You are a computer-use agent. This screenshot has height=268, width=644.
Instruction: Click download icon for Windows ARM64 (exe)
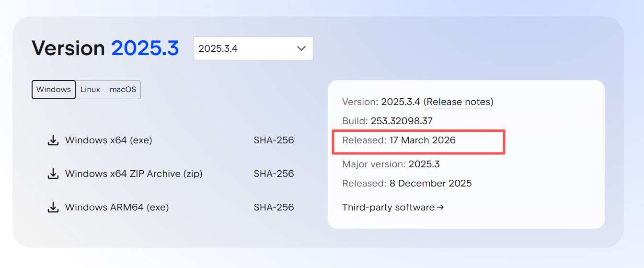[x=53, y=208]
